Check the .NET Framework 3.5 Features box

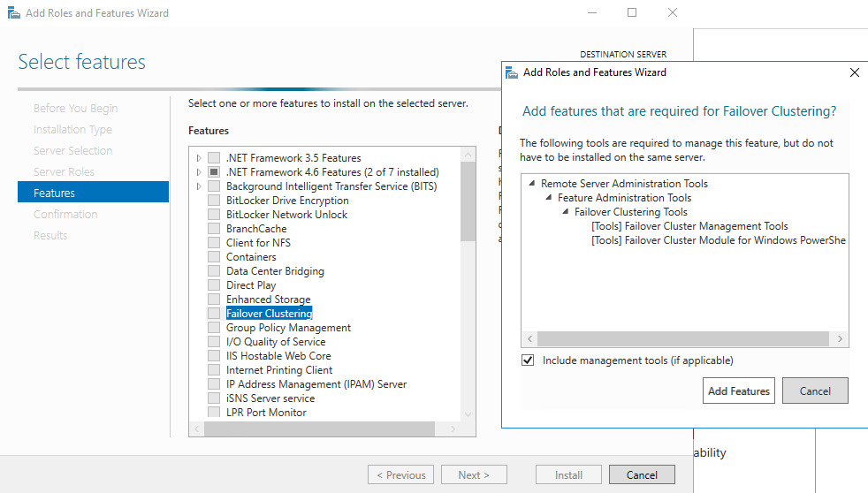point(214,157)
